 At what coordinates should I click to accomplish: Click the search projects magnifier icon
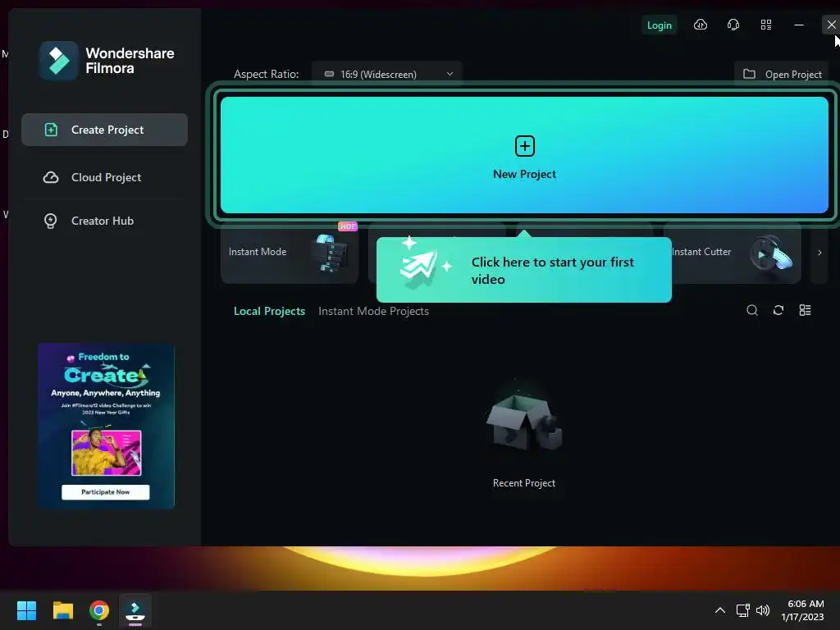point(752,310)
